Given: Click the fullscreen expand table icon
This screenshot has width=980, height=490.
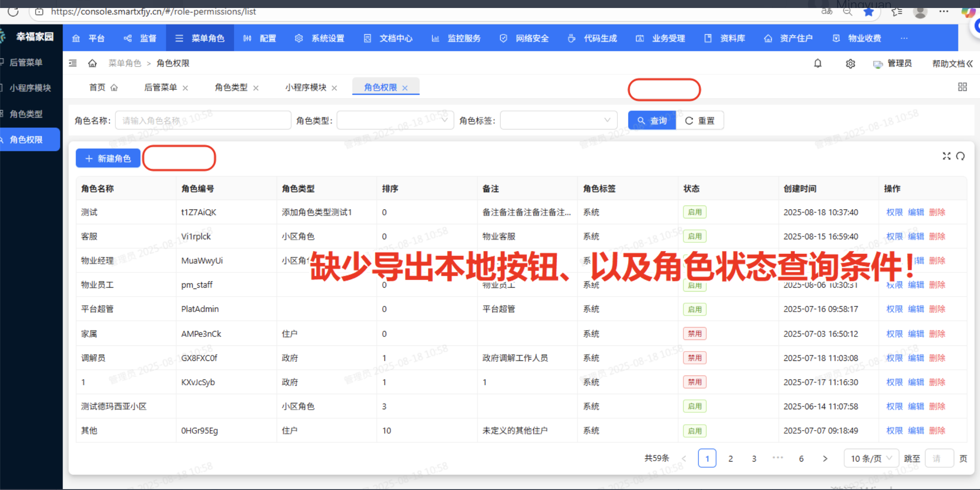Looking at the screenshot, I should [x=946, y=156].
